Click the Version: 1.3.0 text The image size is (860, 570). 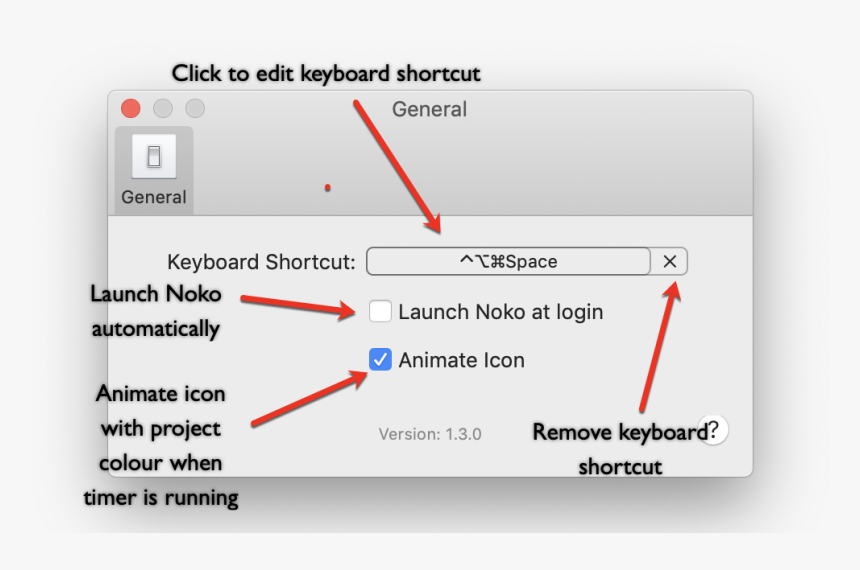(430, 434)
